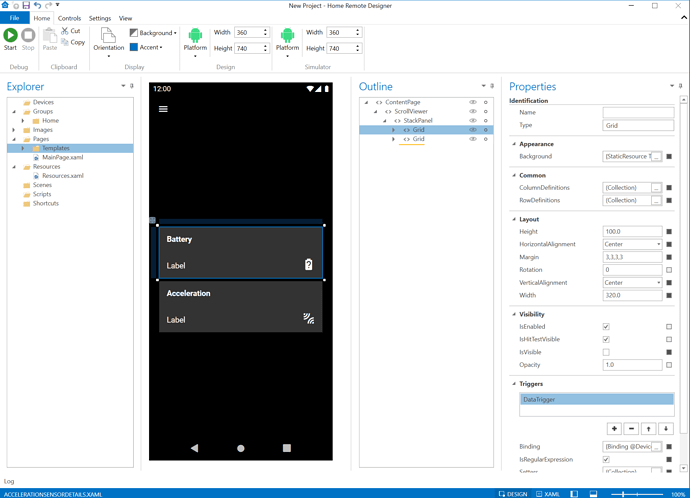Expand the Images folder

pos(14,130)
